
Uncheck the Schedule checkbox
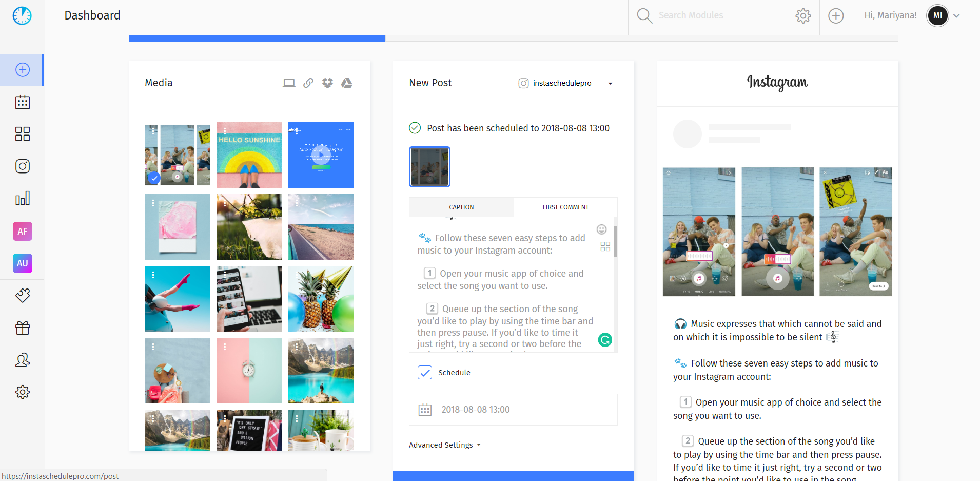[x=424, y=372]
